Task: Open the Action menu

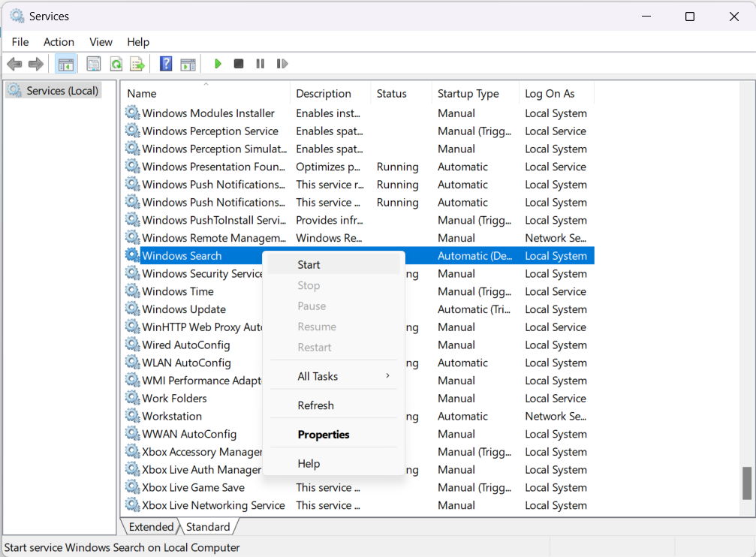Action: [59, 42]
